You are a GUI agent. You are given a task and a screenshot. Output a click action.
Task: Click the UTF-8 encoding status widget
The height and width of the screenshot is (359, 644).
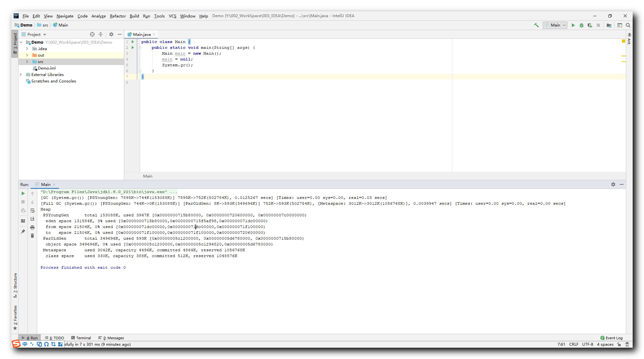587,344
